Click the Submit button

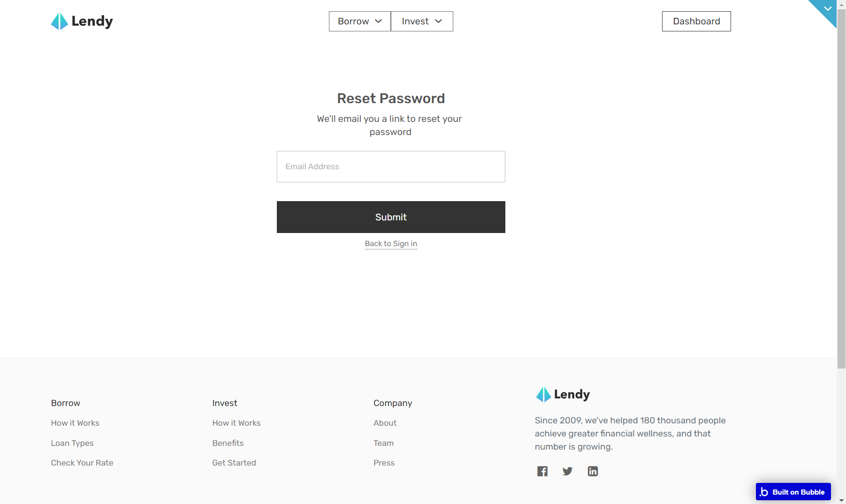[x=391, y=217]
